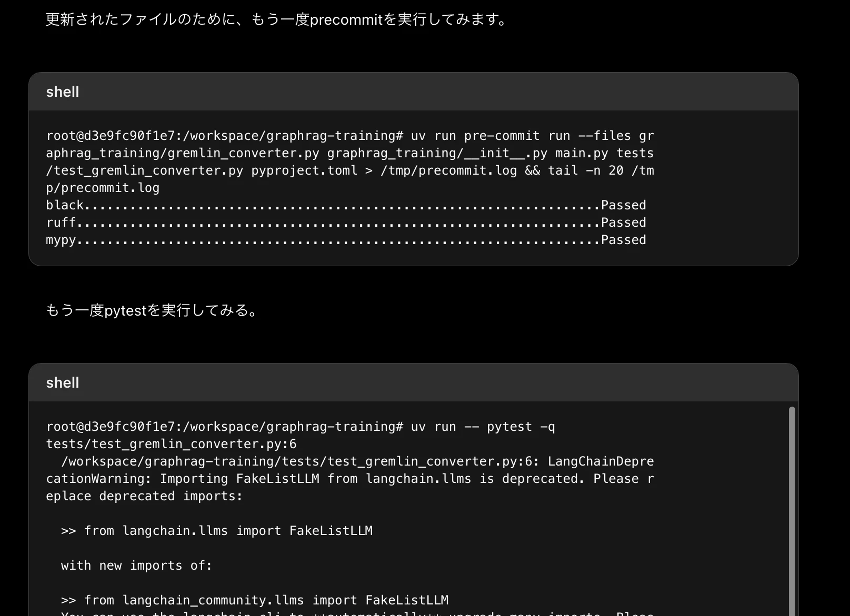The height and width of the screenshot is (616, 850).
Task: Click the first shell block header
Action: click(x=413, y=92)
